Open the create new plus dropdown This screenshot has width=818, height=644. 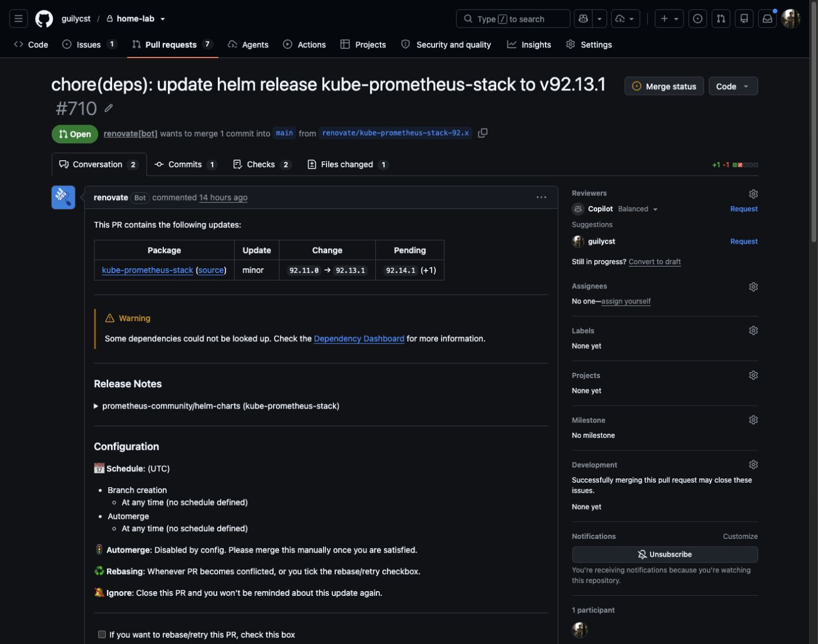pos(669,19)
